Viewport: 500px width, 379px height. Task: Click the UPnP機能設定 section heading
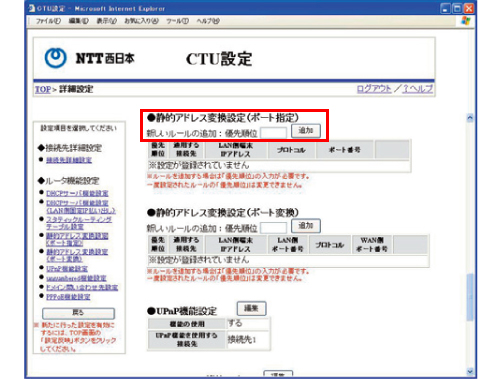(182, 311)
